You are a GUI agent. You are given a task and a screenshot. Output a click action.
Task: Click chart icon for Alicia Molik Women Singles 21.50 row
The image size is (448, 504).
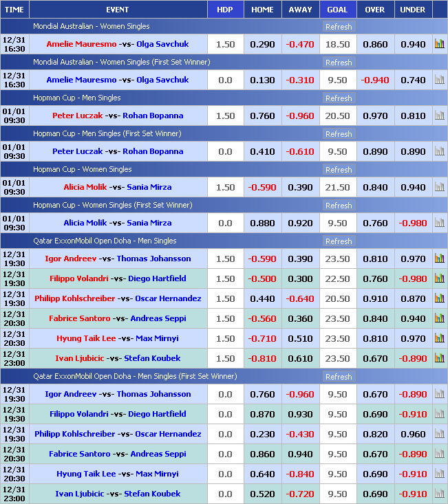pos(439,187)
